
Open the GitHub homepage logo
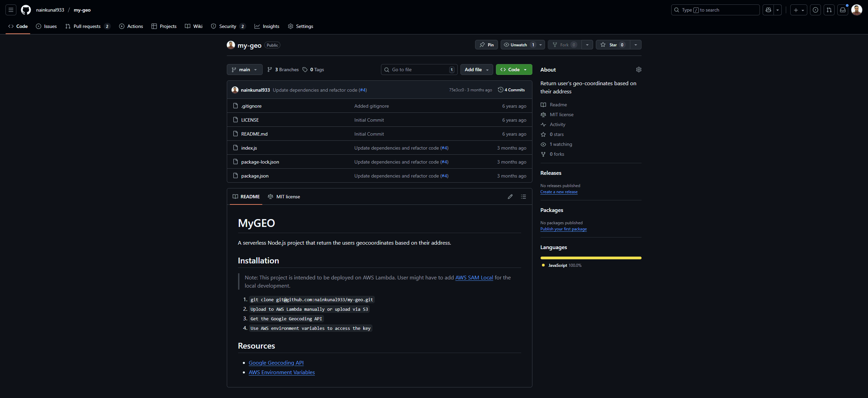click(x=26, y=10)
